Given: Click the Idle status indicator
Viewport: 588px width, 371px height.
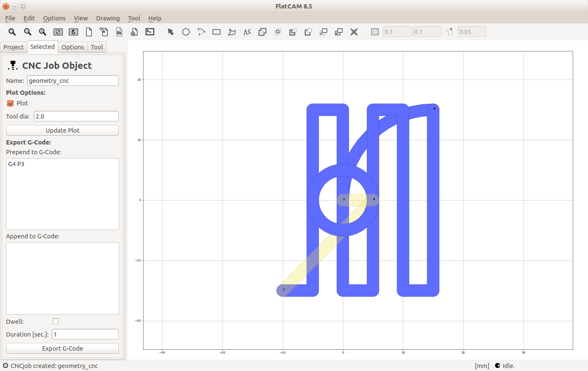Looking at the screenshot, I should pos(505,366).
